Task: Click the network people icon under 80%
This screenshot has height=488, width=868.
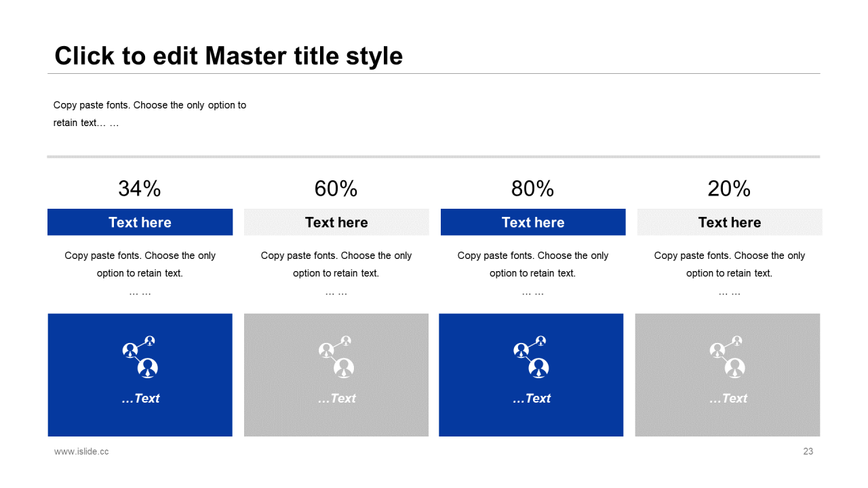Action: pyautogui.click(x=532, y=357)
